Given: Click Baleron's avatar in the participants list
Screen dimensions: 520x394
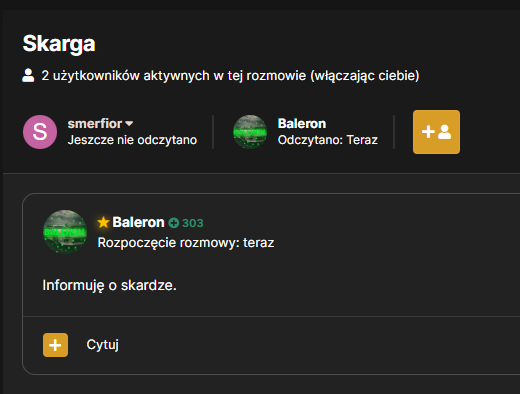Looking at the screenshot, I should tap(250, 132).
